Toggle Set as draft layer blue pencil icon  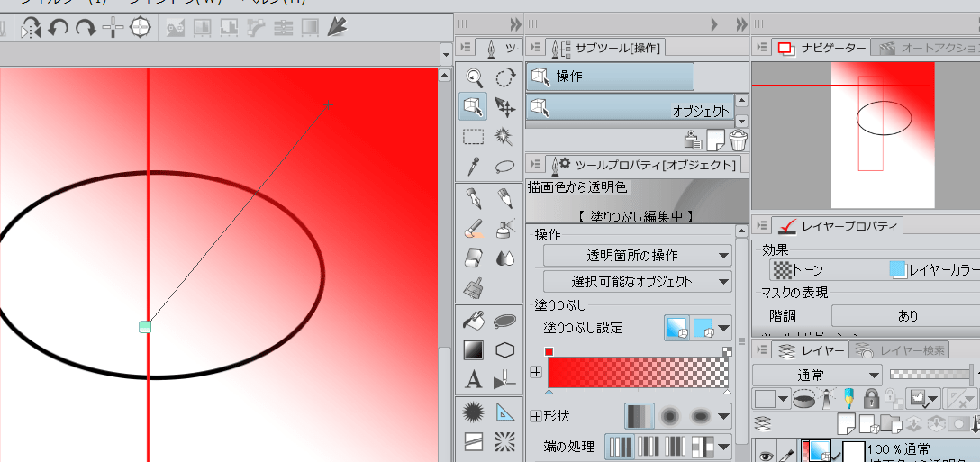click(x=848, y=397)
